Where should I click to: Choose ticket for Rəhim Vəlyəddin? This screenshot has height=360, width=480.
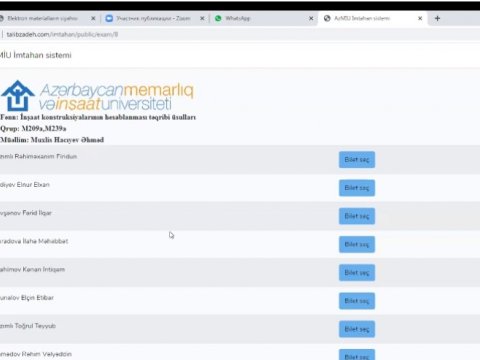tap(357, 355)
